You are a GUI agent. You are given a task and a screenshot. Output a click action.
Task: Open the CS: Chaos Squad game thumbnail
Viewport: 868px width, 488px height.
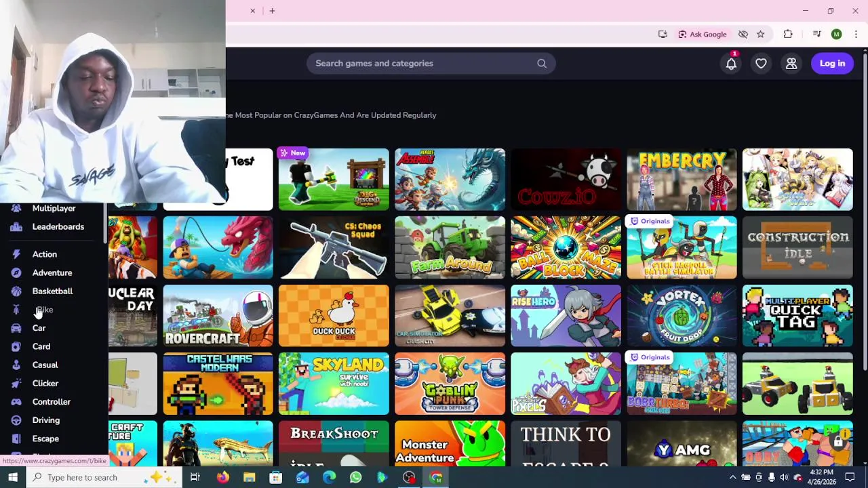click(334, 247)
